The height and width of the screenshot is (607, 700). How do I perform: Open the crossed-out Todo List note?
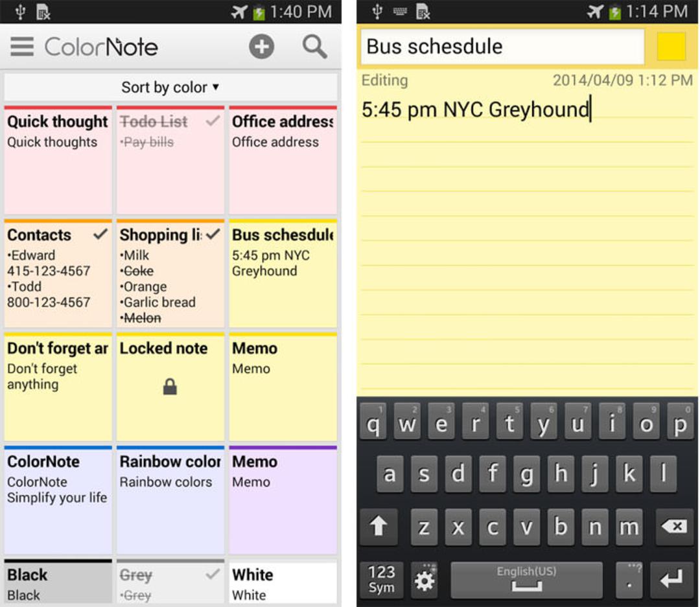click(170, 160)
